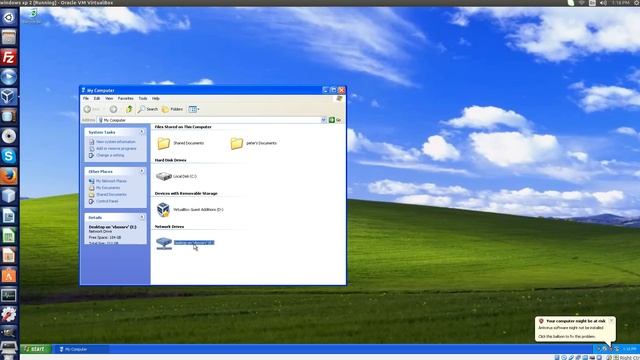640x360 pixels.
Task: Collapse the System Tasks panel
Action: pos(142,132)
